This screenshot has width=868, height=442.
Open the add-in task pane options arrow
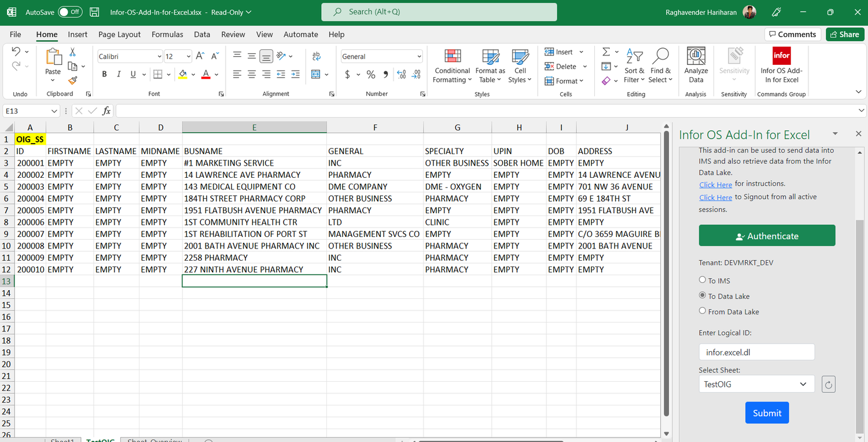click(835, 134)
